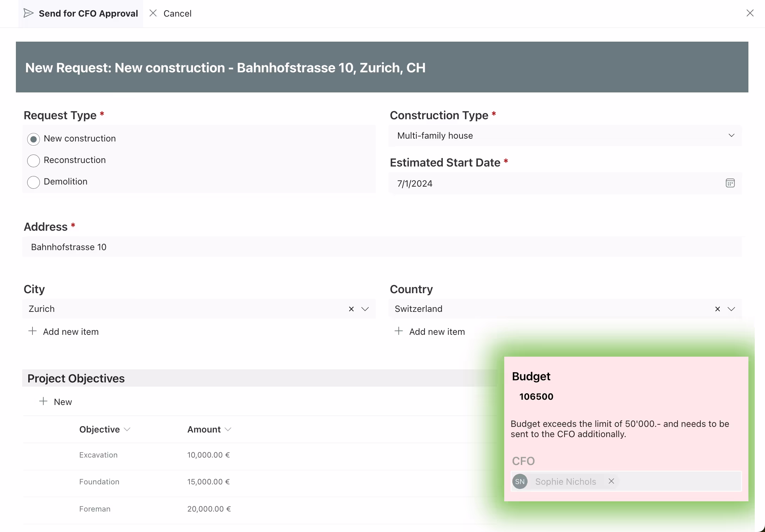Image resolution: width=765 pixels, height=532 pixels.
Task: Click the 20,000.00 € amount cell
Action: click(x=209, y=509)
